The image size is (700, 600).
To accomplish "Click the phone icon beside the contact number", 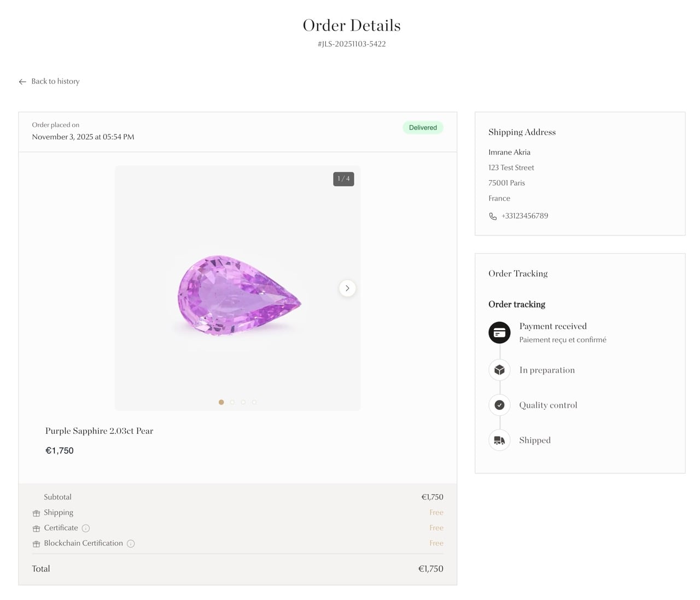I will click(493, 216).
